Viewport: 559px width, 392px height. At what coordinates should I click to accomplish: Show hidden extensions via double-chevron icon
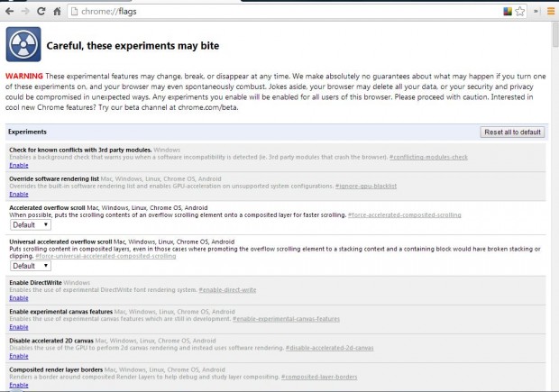pos(536,12)
